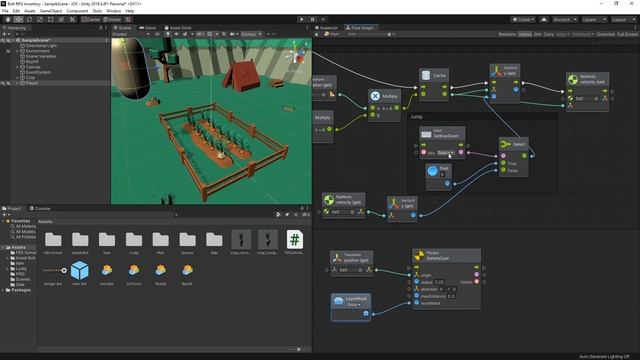Toggle scene audio in Scene view toolbar
Screen dimensions: 640x360
click(x=176, y=34)
